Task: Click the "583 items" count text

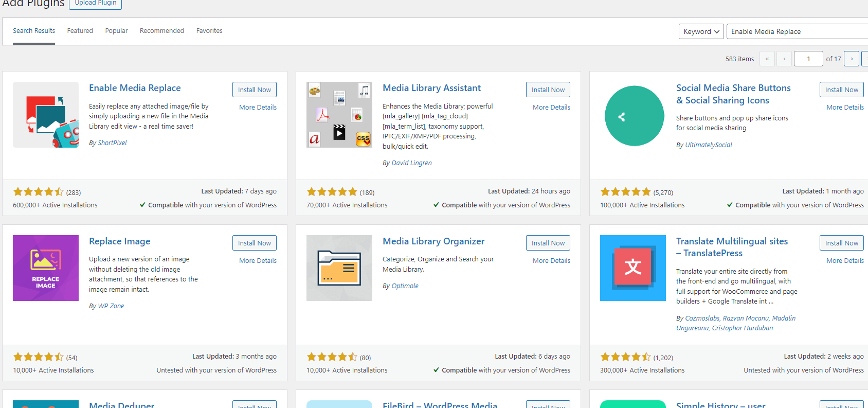Action: [x=739, y=59]
